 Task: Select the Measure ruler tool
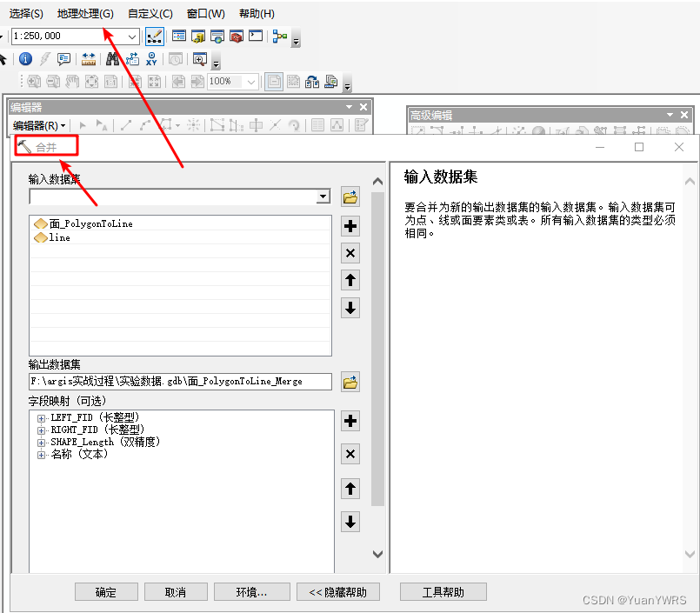tap(89, 59)
